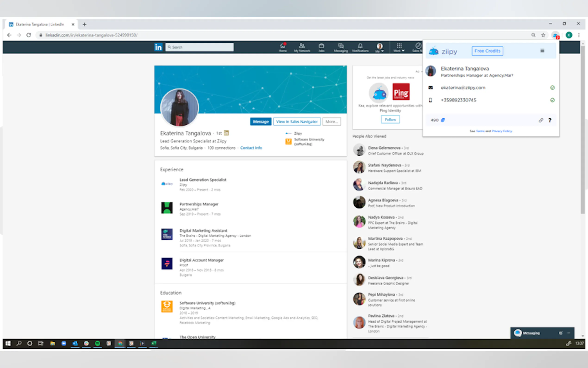
Task: Click Digital Account Manager experience entry
Action: (201, 260)
